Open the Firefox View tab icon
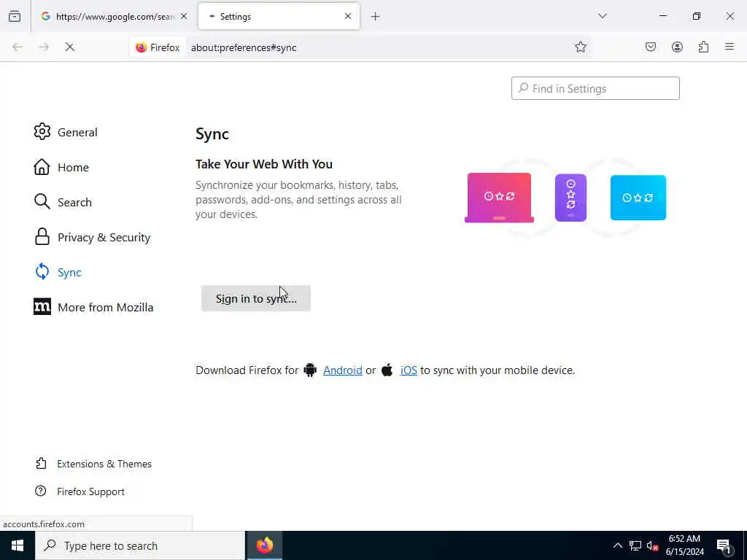 pyautogui.click(x=15, y=16)
